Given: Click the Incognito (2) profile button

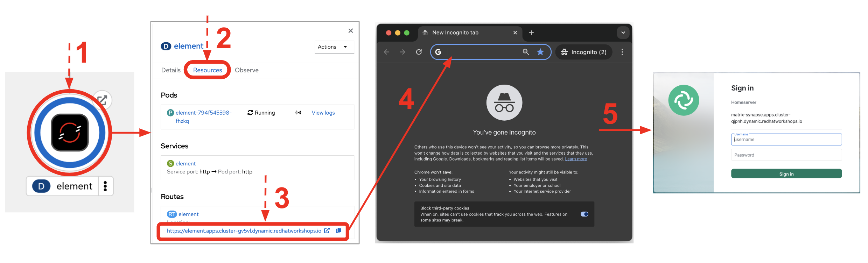Looking at the screenshot, I should coord(583,52).
